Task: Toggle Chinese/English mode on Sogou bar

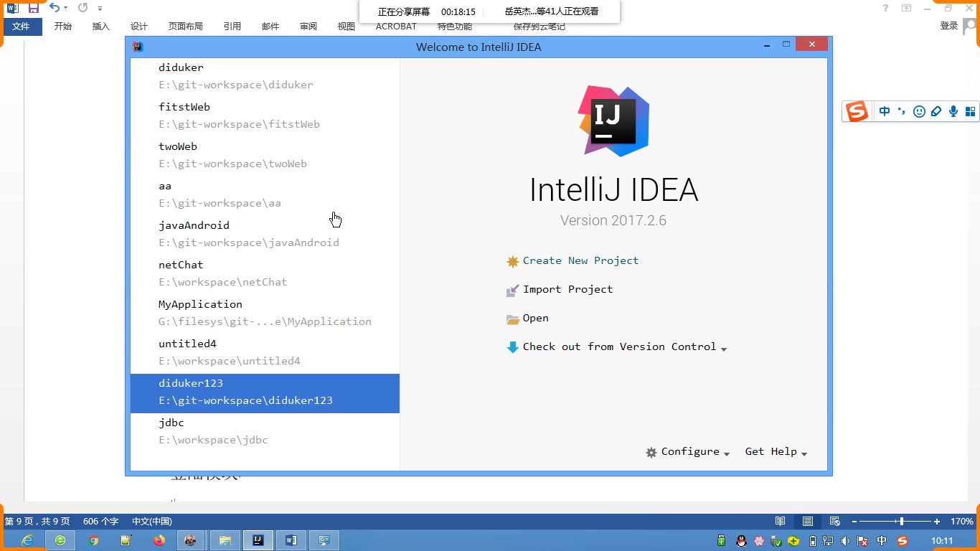Action: point(885,111)
